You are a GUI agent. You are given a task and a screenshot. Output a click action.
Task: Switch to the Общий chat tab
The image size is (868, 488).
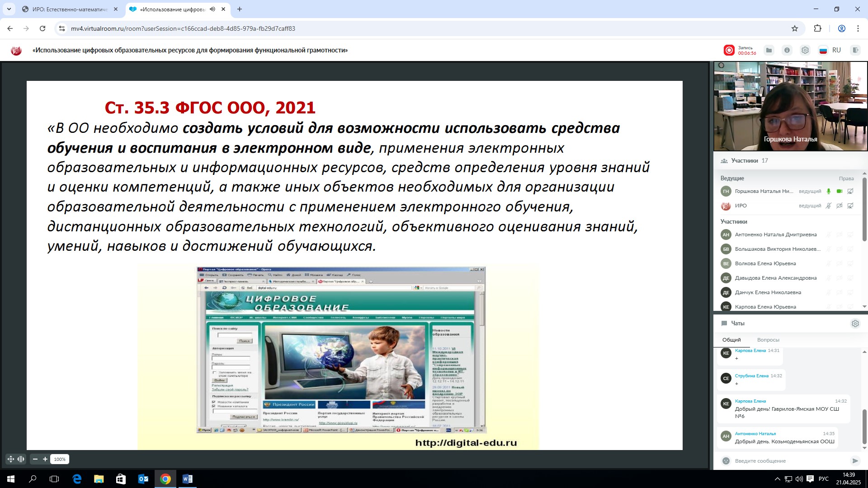point(731,340)
